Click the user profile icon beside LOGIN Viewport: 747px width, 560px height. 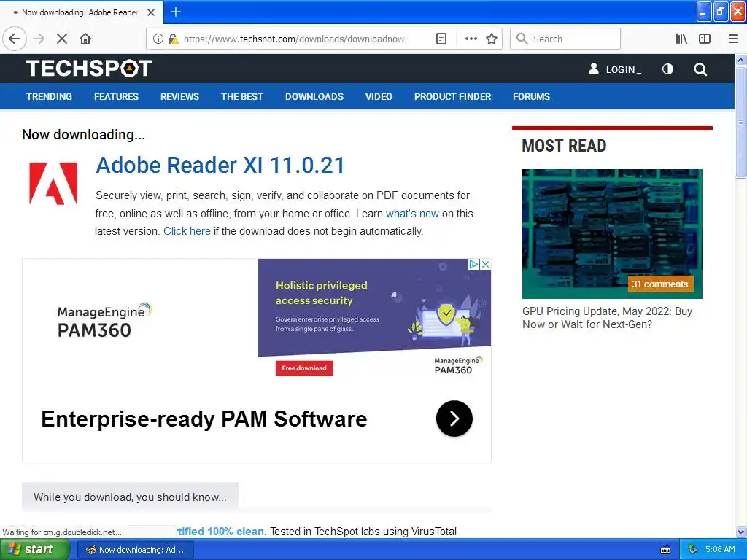pyautogui.click(x=594, y=69)
